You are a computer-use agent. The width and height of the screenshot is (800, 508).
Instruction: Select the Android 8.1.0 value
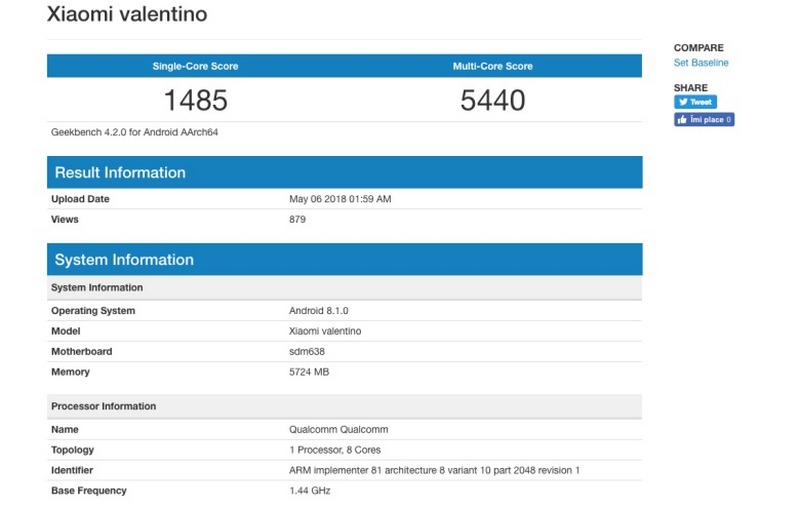[x=318, y=311]
